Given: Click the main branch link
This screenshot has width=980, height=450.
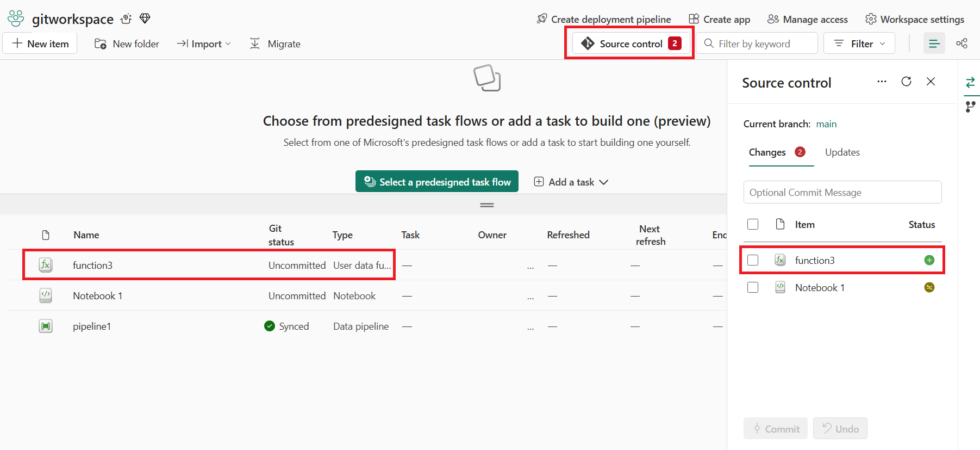Looking at the screenshot, I should pos(826,124).
